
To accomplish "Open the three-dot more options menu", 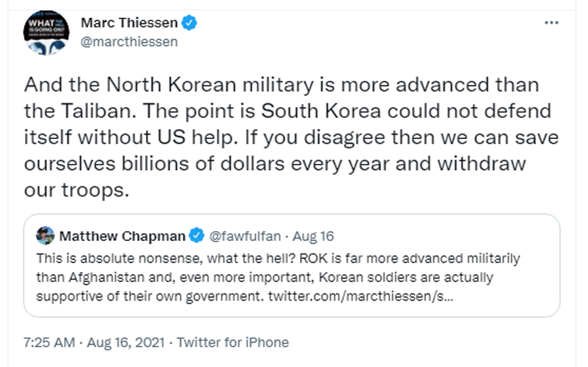I will 551,23.
